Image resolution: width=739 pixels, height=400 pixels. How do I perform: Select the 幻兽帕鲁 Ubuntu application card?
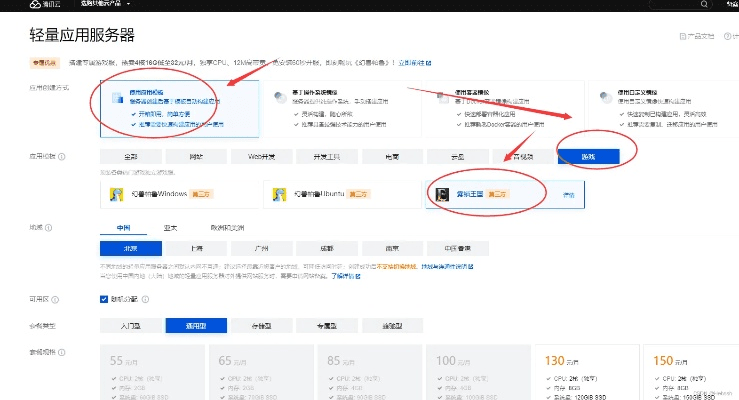coord(342,194)
